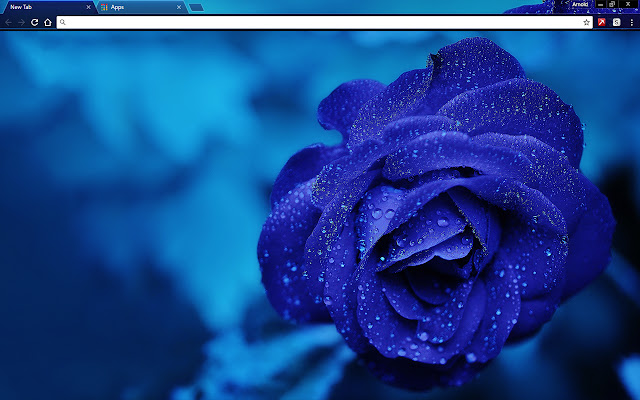Open the red arrow extension
640x400 pixels.
[x=602, y=22]
